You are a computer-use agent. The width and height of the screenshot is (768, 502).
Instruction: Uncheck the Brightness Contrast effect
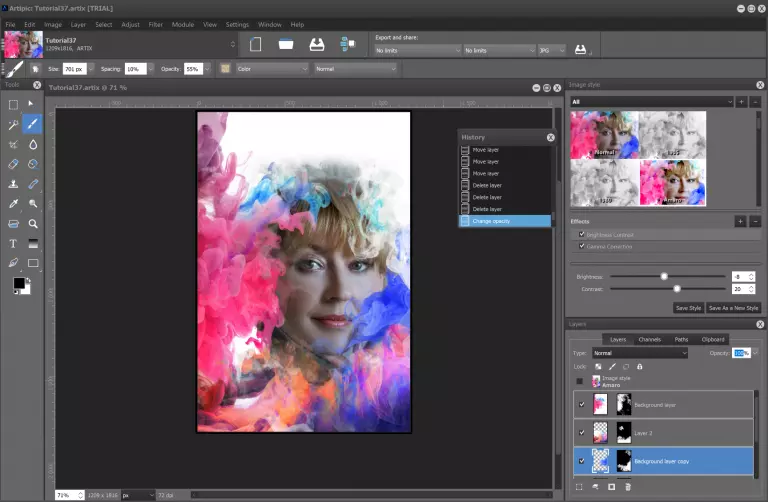pos(582,234)
